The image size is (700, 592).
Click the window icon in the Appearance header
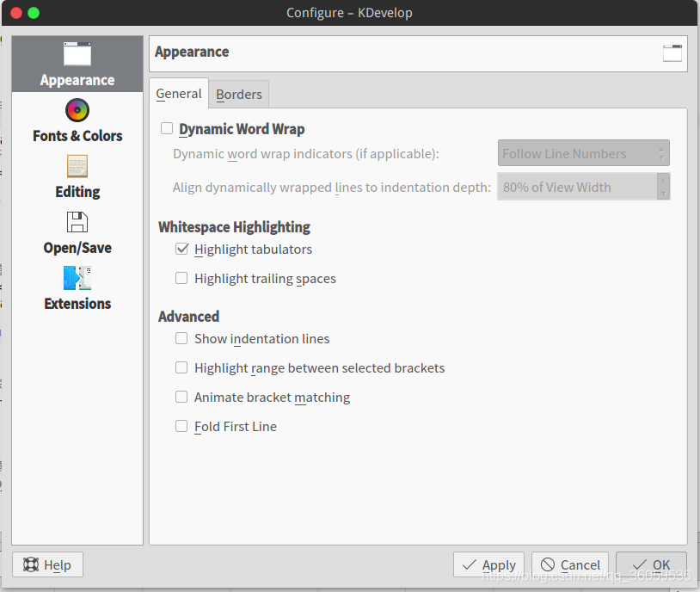point(672,53)
